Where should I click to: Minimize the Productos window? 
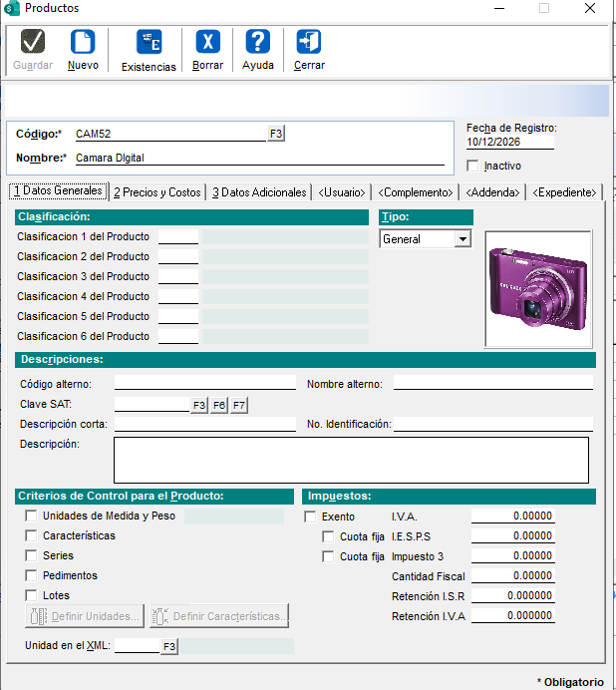[499, 8]
